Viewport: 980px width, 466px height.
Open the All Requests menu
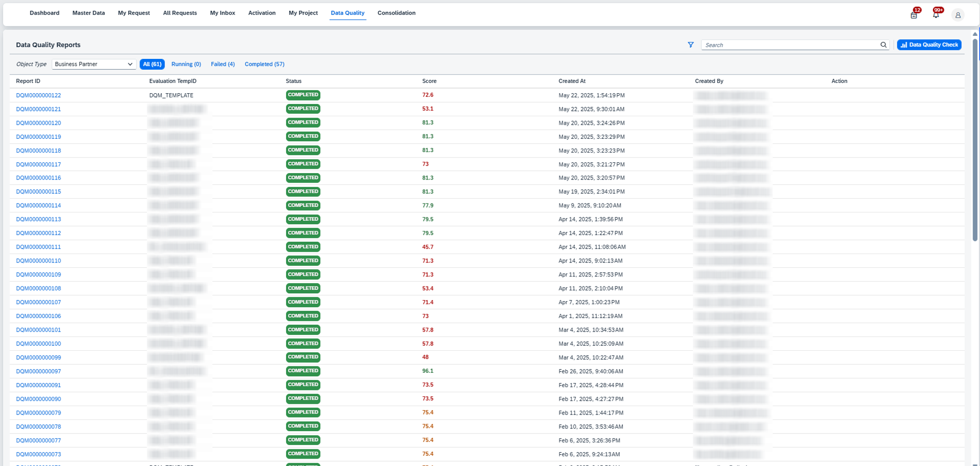(180, 13)
